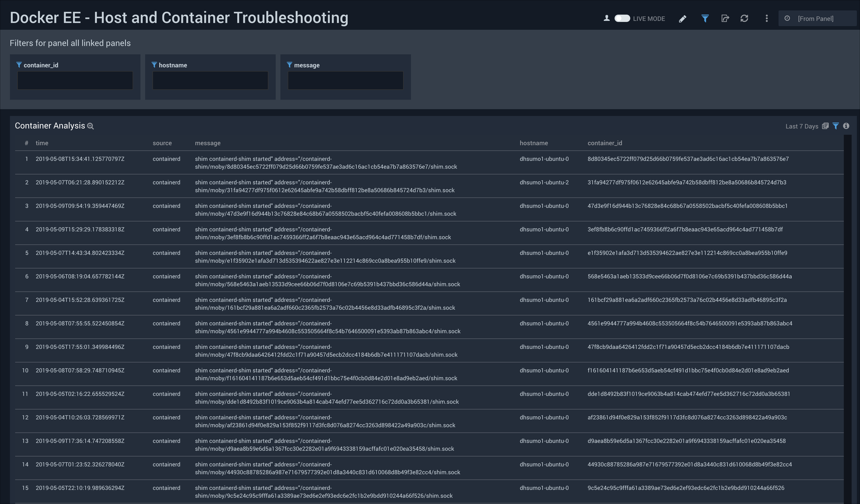Refresh the dashboard using the refresh icon
Viewport: 860px width, 504px height.
click(x=745, y=19)
